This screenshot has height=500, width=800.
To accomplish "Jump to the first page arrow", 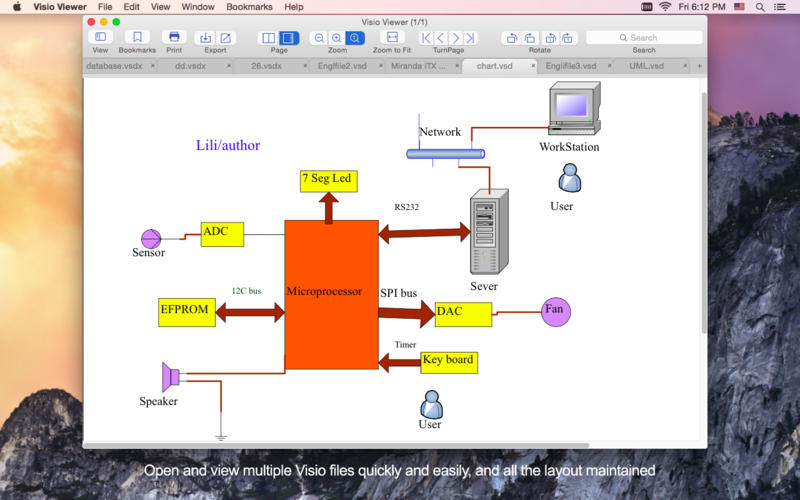I will click(426, 38).
